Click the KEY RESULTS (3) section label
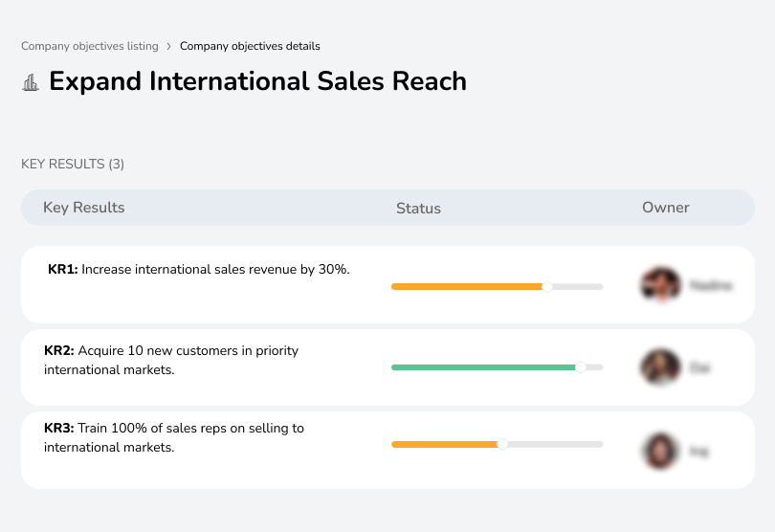Viewport: 775px width, 532px height. click(73, 165)
